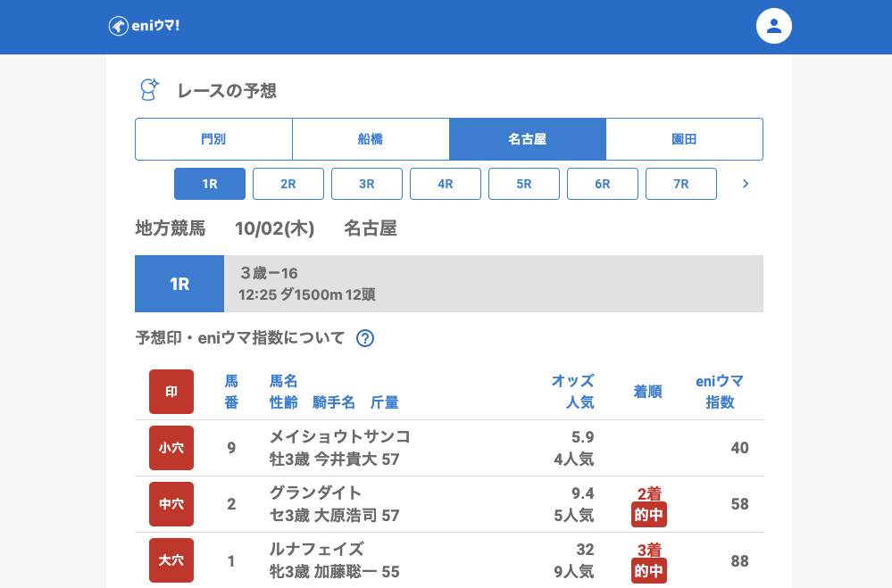Image resolution: width=892 pixels, height=588 pixels.
Task: Click the red 印 column header
Action: (x=171, y=392)
